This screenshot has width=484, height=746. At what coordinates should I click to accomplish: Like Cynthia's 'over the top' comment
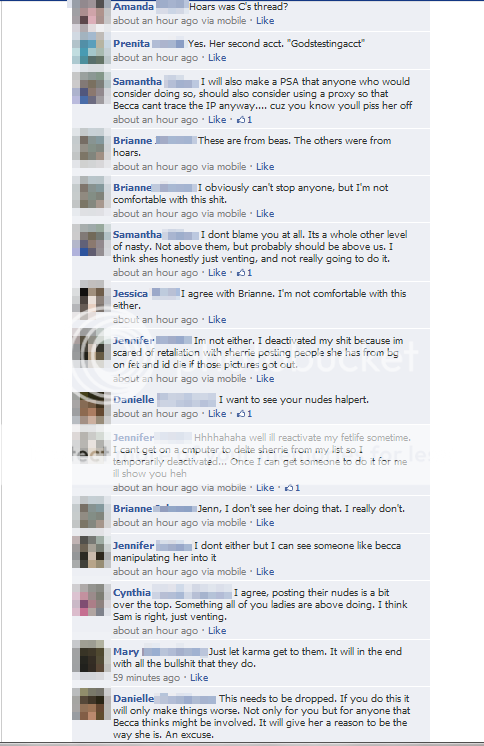pos(217,631)
